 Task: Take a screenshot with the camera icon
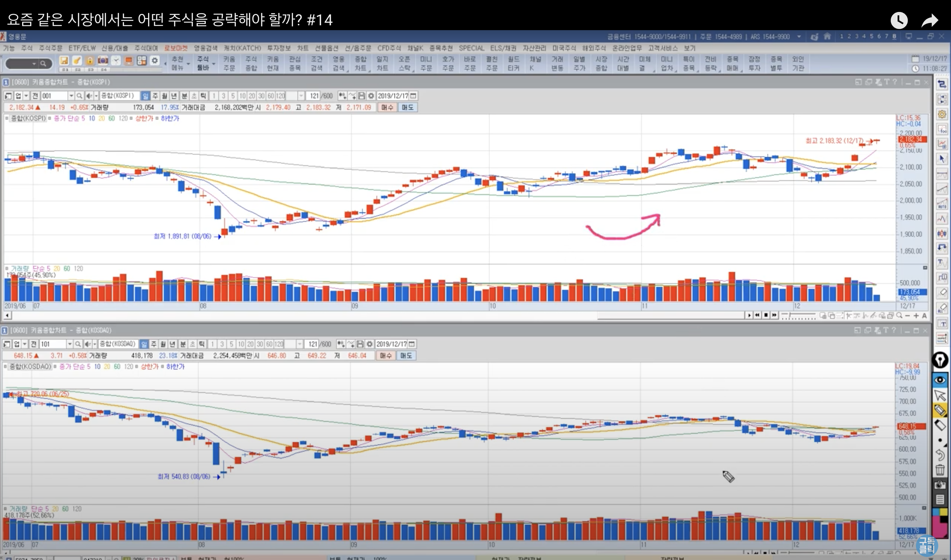940,485
